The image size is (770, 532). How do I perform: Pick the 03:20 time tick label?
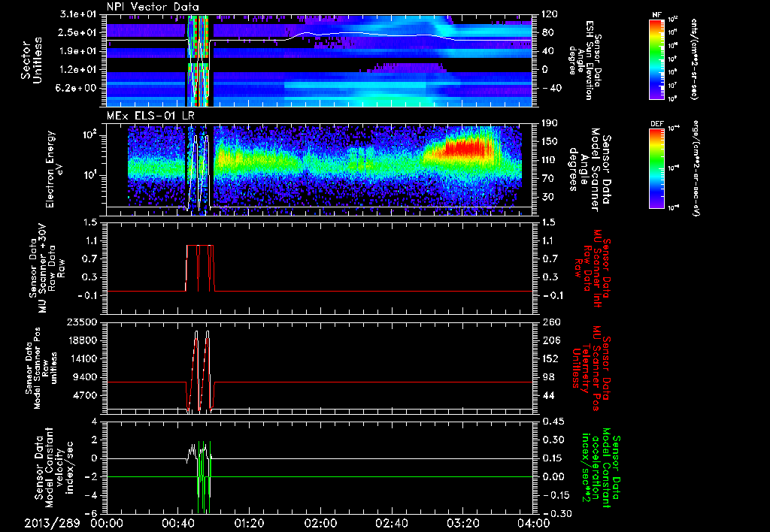point(462,523)
